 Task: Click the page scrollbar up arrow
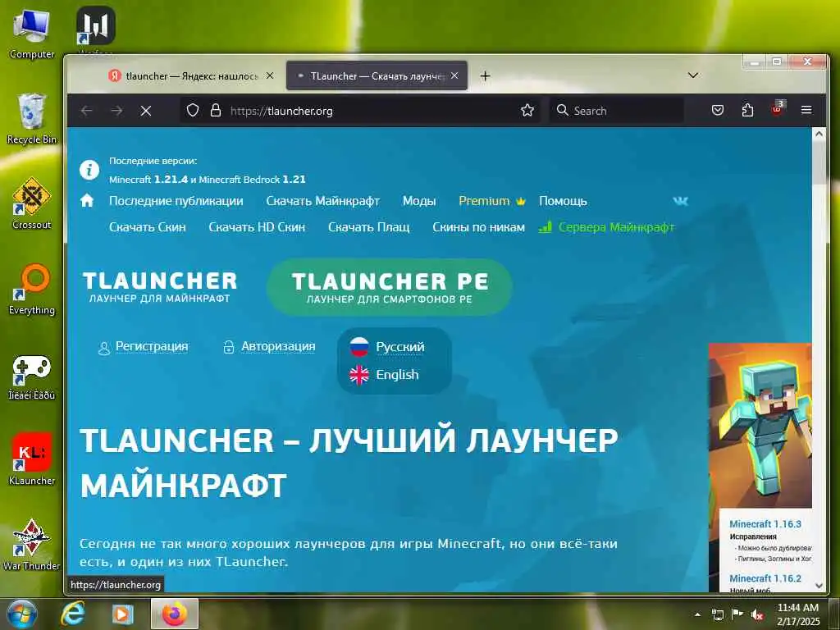coord(819,134)
